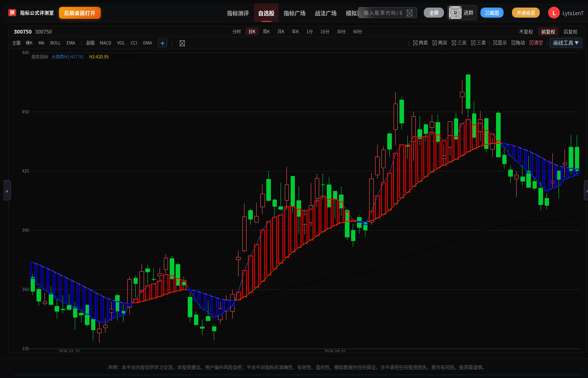
Task: Select the 不复权 price adjustment option
Action: tap(526, 32)
